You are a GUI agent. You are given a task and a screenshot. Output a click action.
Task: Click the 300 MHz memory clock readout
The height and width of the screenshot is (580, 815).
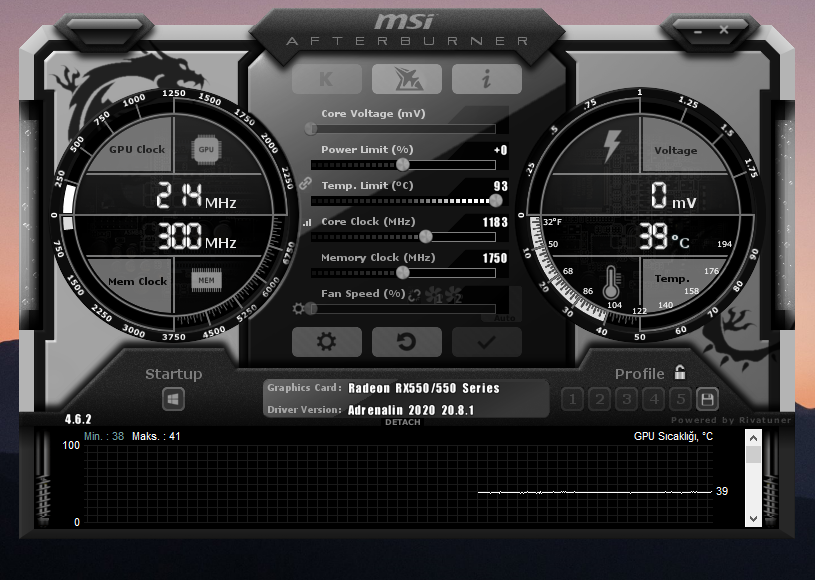pos(196,236)
